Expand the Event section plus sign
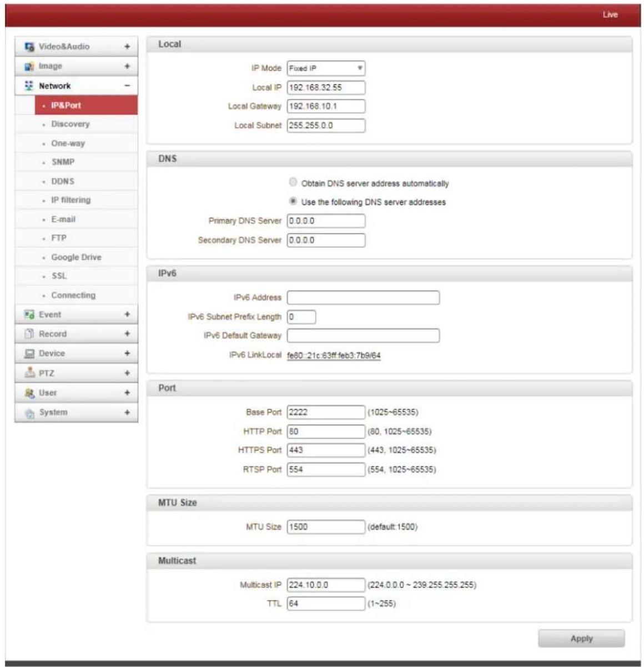 click(127, 314)
